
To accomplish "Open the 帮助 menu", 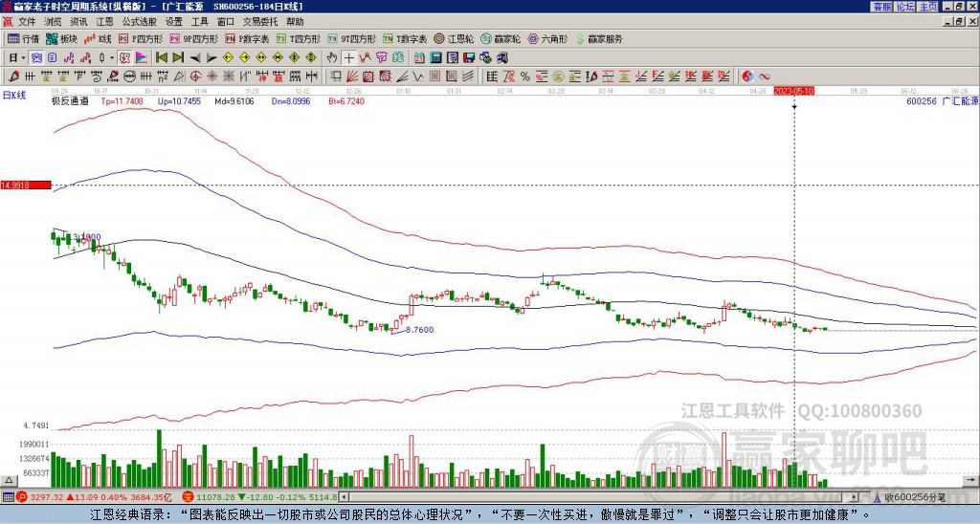I will pos(295,22).
